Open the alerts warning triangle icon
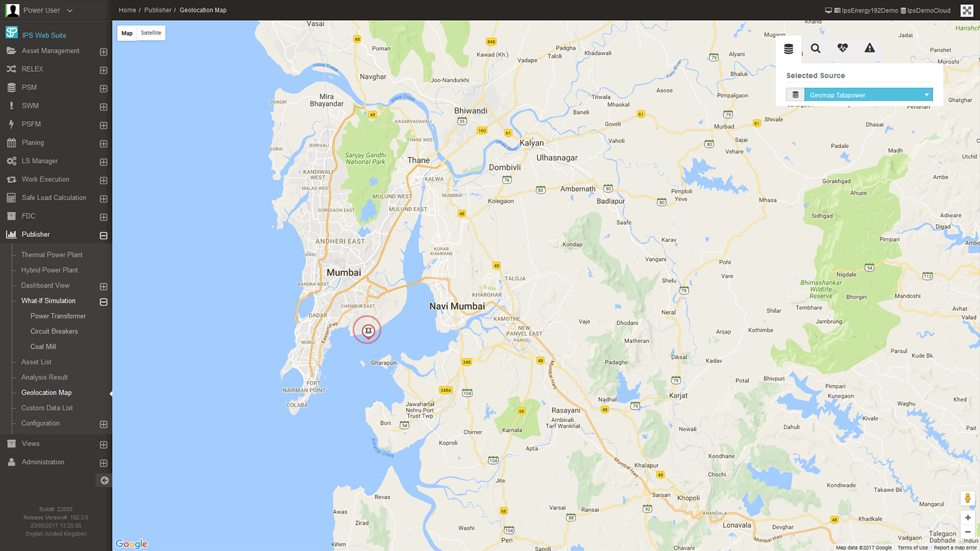Screen dimensions: 980x551 pyautogui.click(x=870, y=48)
